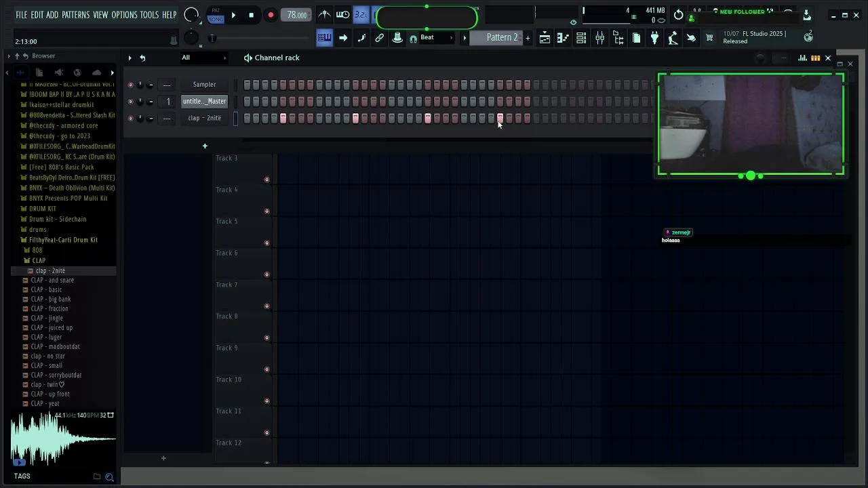Open the OPTIONS menu

(x=124, y=15)
